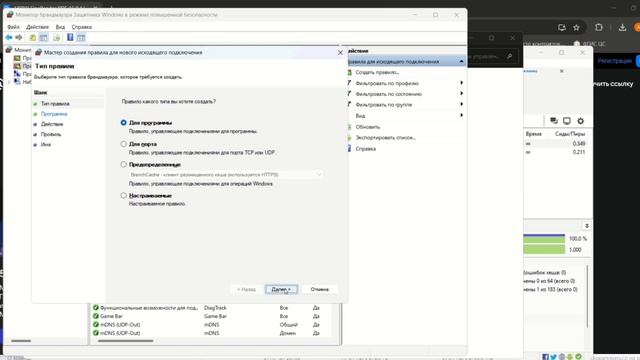Select the 'Предопределенные' radio option
This screenshot has width=640, height=360.
(x=123, y=164)
